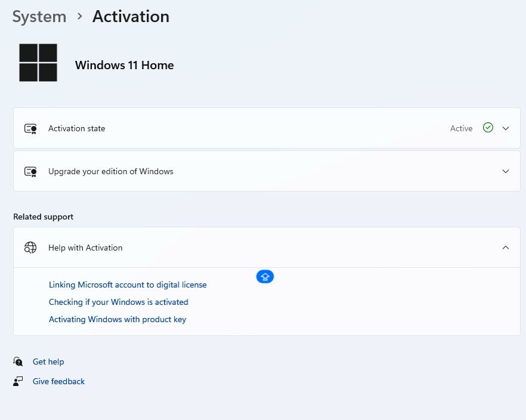Click the Activation state certificate icon
The width and height of the screenshot is (526, 420).
[30, 128]
